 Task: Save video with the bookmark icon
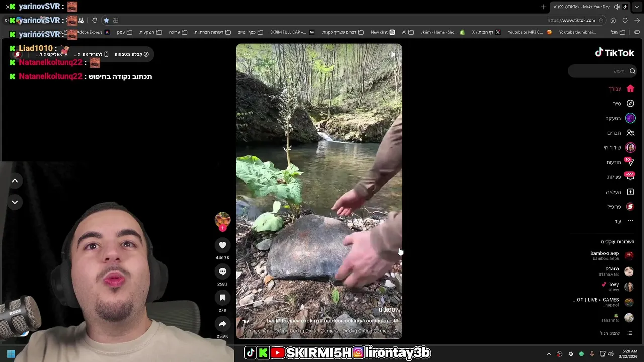pyautogui.click(x=222, y=298)
